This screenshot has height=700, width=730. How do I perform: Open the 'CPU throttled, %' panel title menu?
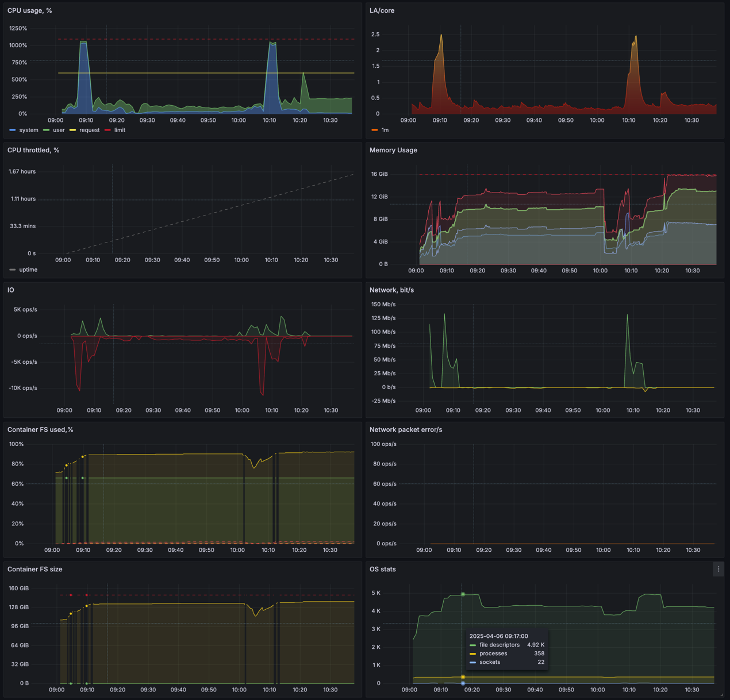(33, 150)
